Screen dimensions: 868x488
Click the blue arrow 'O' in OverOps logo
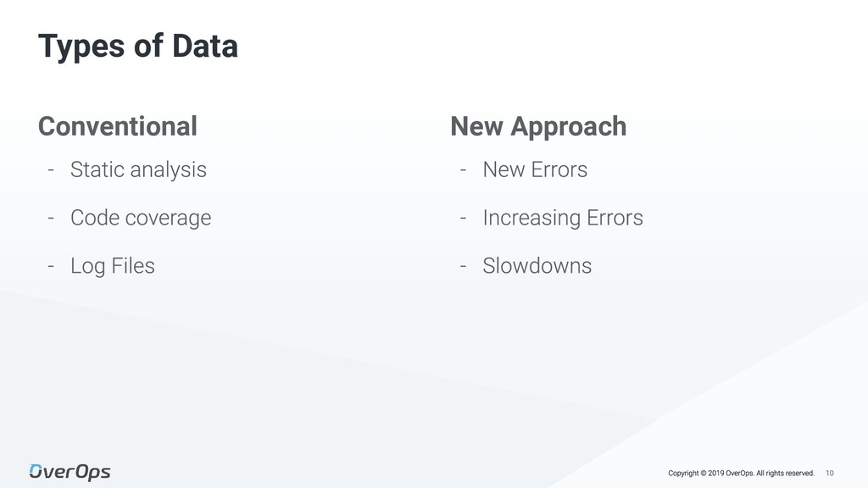[x=37, y=472]
